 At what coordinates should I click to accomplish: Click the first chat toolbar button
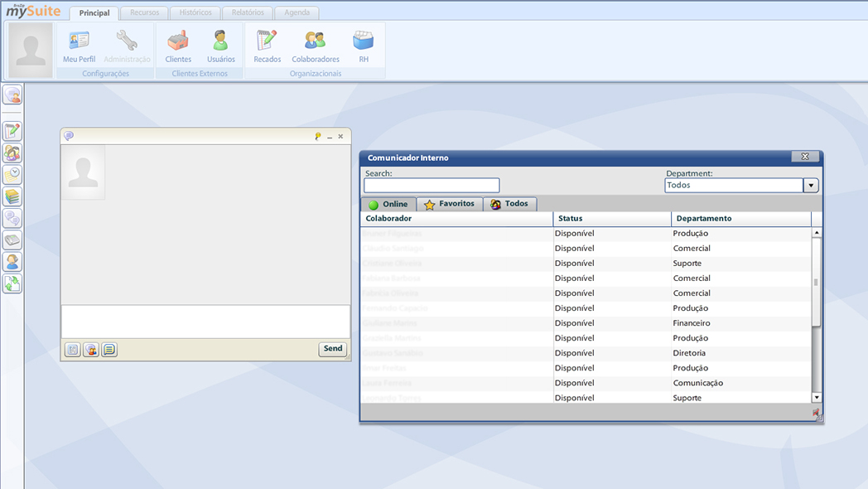[x=73, y=350]
